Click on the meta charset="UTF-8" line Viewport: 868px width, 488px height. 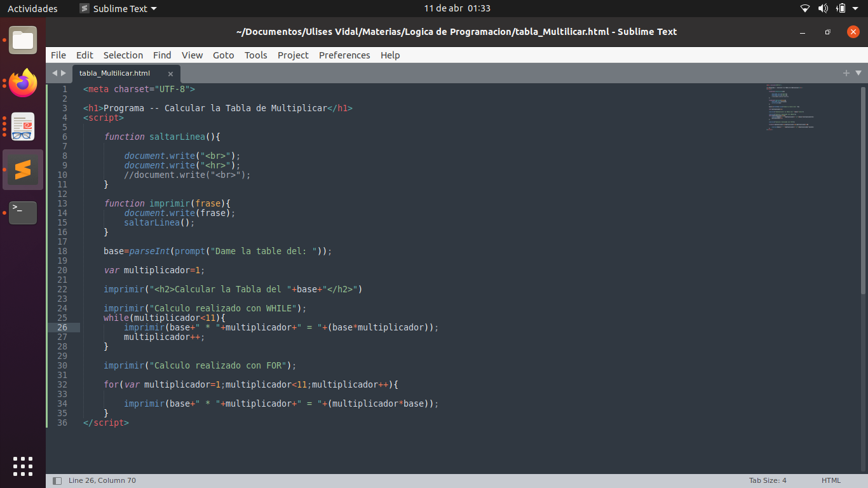[139, 89]
